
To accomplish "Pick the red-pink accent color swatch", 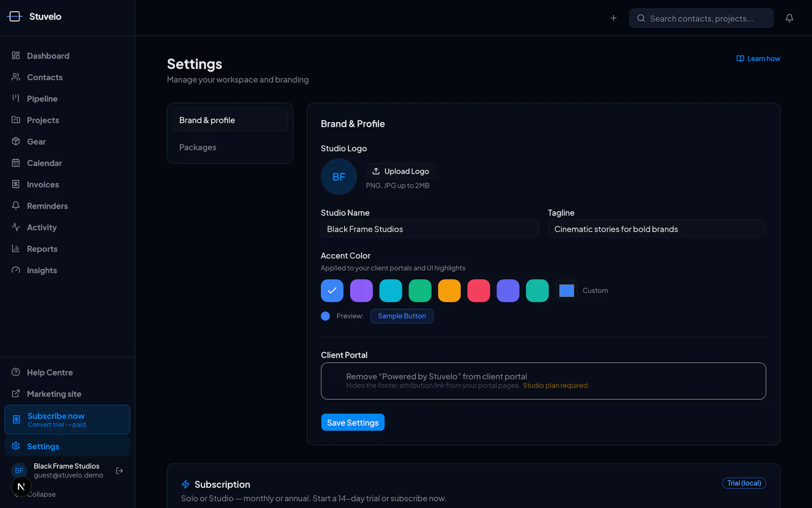I will point(479,291).
